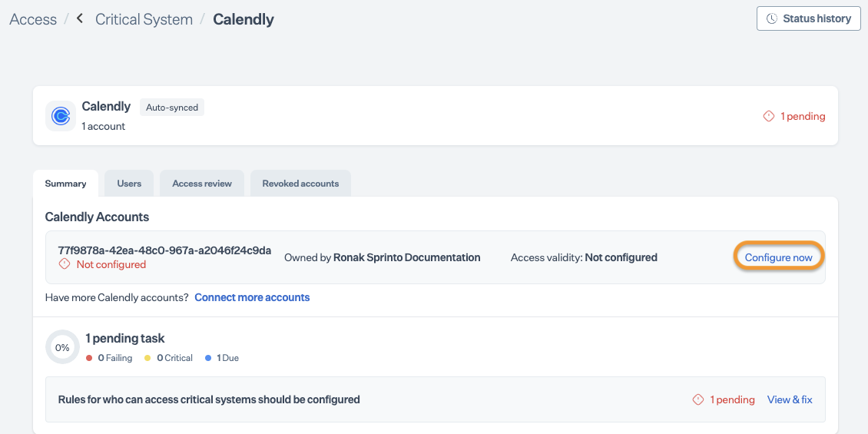This screenshot has height=434, width=868.
Task: Click the '1 Due' count
Action: [x=227, y=358]
